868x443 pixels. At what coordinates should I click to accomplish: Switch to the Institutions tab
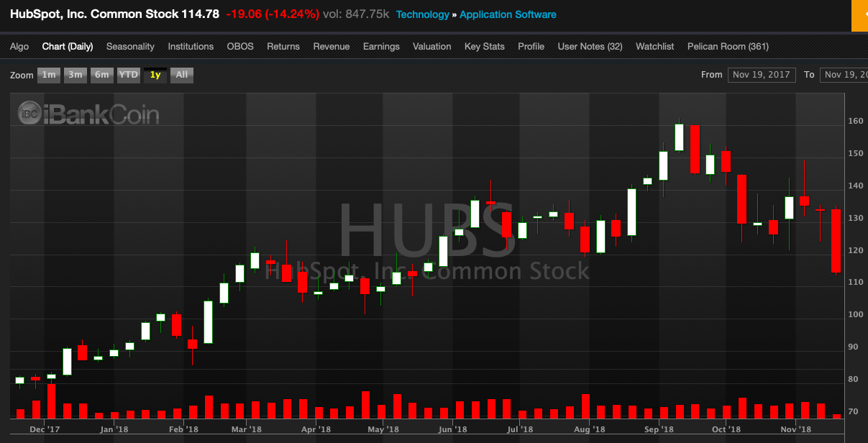click(191, 46)
